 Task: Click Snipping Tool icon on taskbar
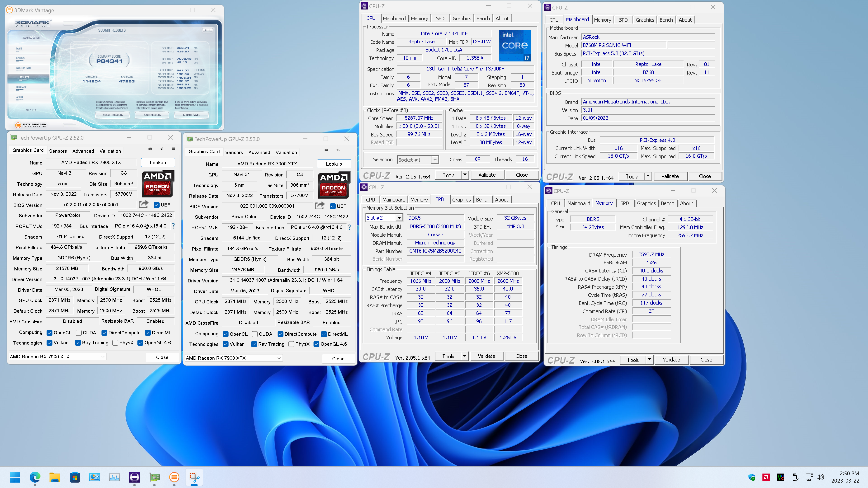point(194,477)
